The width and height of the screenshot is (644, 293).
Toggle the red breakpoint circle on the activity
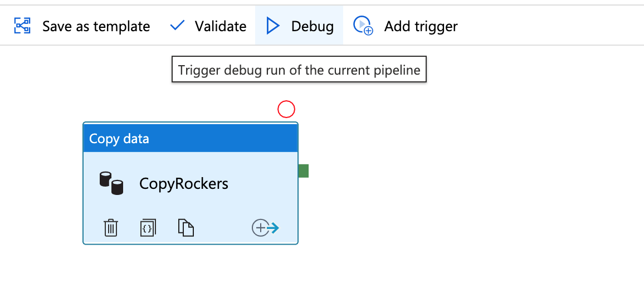coord(286,109)
